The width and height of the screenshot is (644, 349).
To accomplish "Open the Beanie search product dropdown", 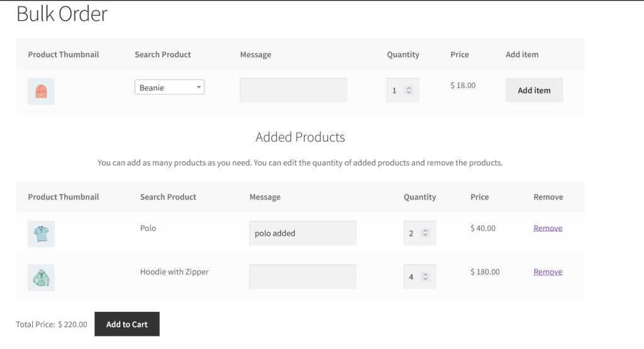I will 169,87.
